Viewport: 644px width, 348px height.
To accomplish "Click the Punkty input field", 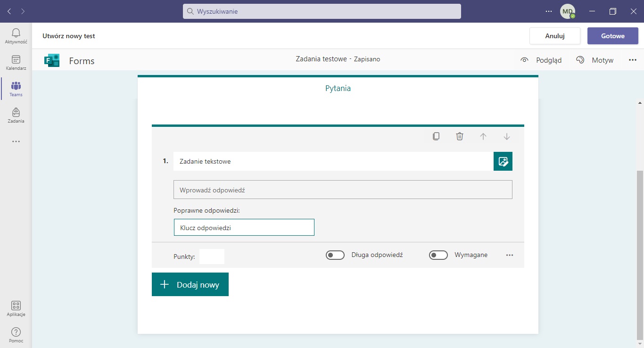I will tap(212, 257).
